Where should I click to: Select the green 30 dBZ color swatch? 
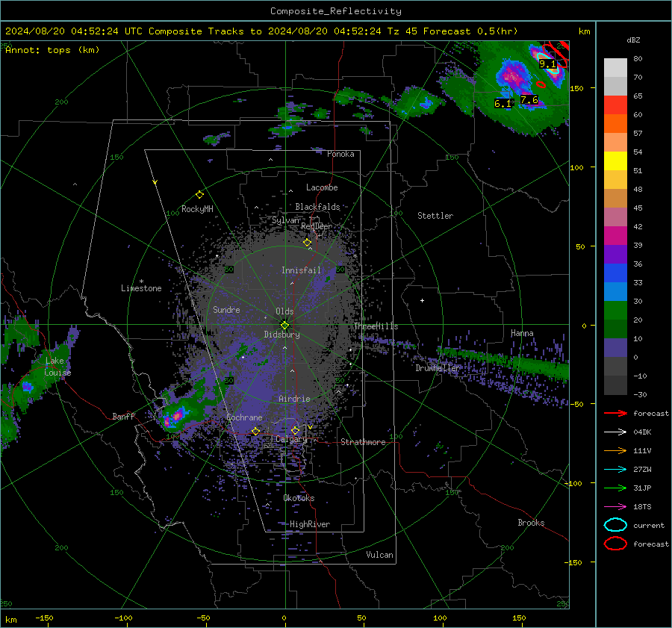(615, 310)
